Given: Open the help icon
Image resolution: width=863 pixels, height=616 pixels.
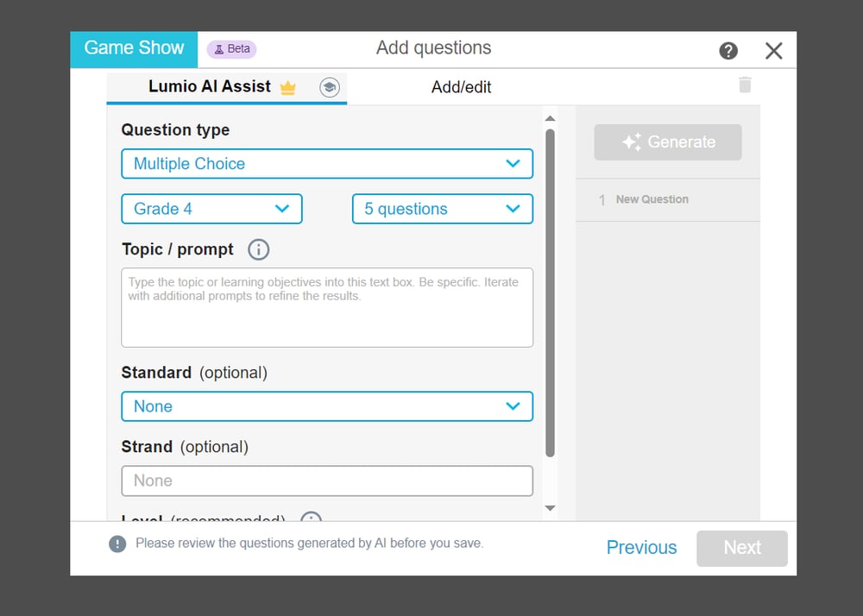Looking at the screenshot, I should pyautogui.click(x=728, y=50).
